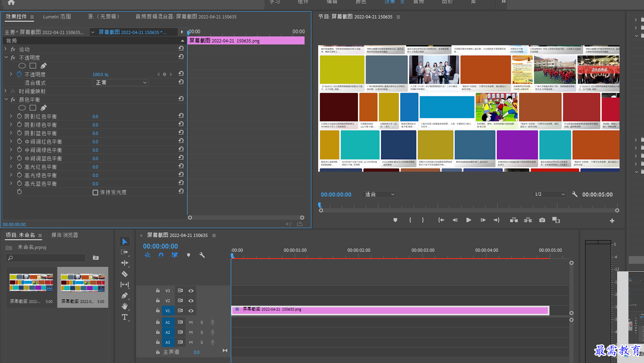Viewport: 644px width, 363px height.
Task: Play the program monitor
Action: [x=468, y=220]
